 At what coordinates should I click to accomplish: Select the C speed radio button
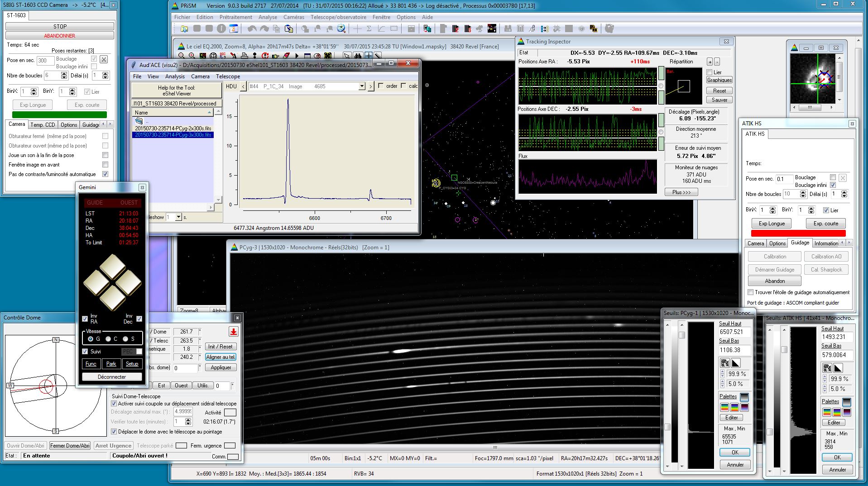click(x=108, y=339)
